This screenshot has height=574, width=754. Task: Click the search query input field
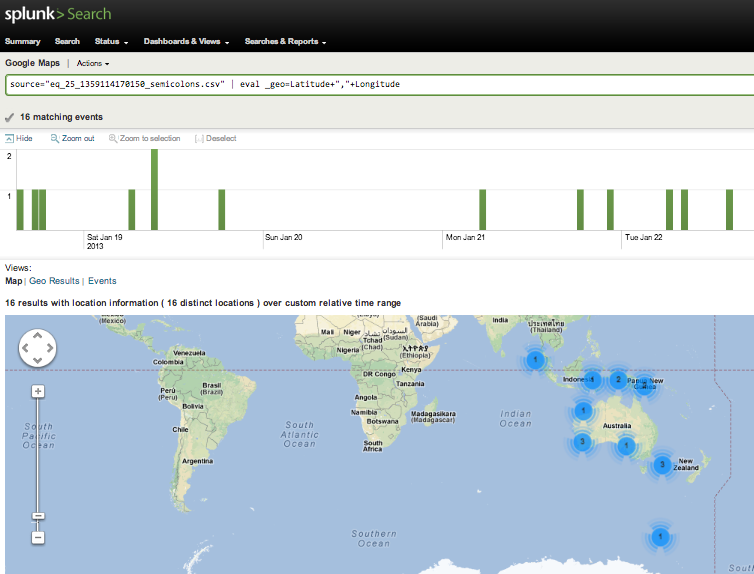tap(377, 85)
